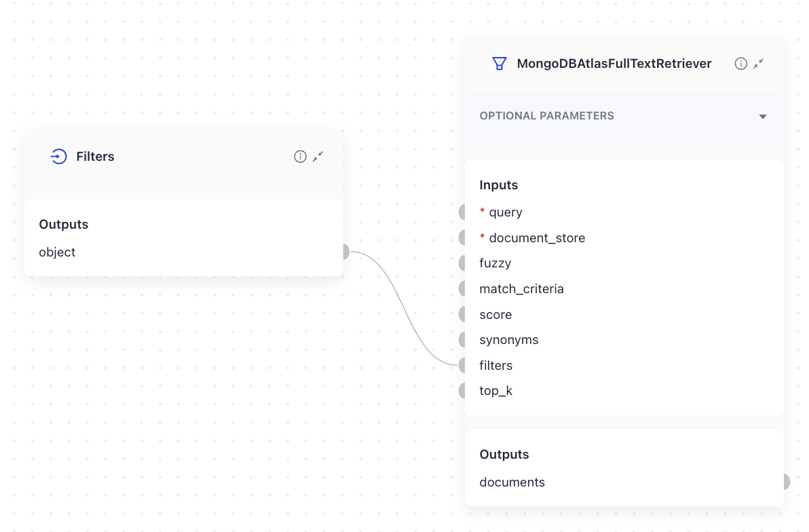Screen dimensions: 809x532
Task: Click the MongoDBAtlasFullTextRetriever funnel icon
Action: [x=500, y=64]
